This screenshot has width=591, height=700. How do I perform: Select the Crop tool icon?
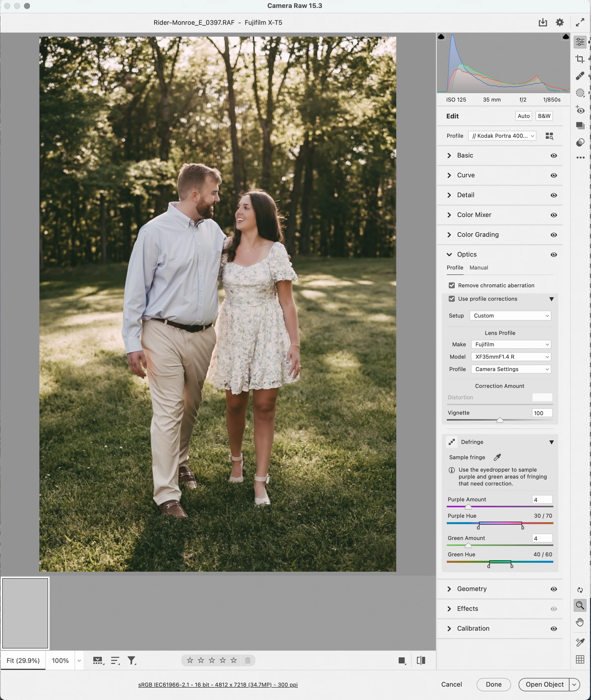click(580, 59)
